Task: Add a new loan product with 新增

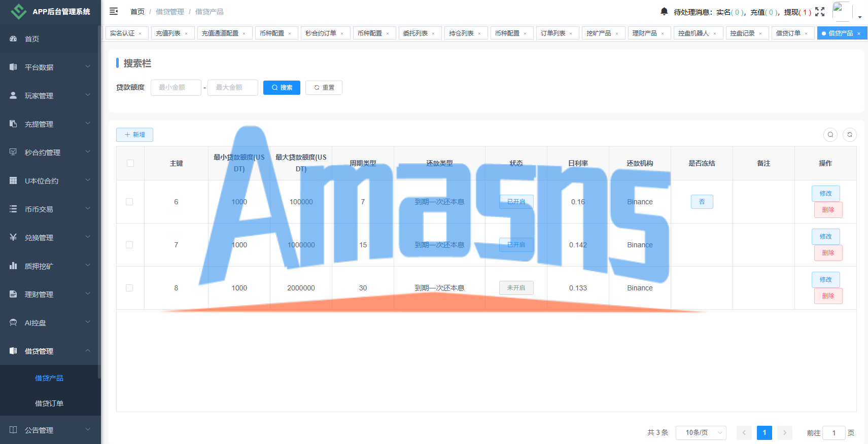Action: point(134,135)
